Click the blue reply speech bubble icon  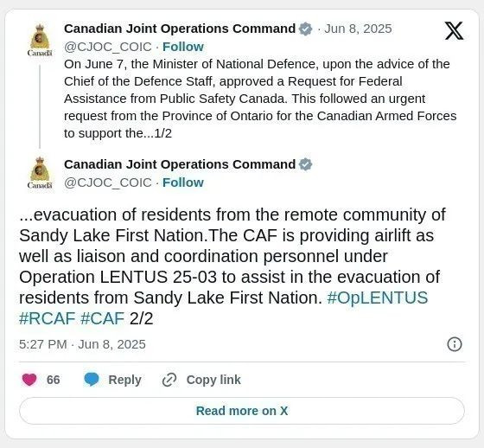click(x=92, y=380)
